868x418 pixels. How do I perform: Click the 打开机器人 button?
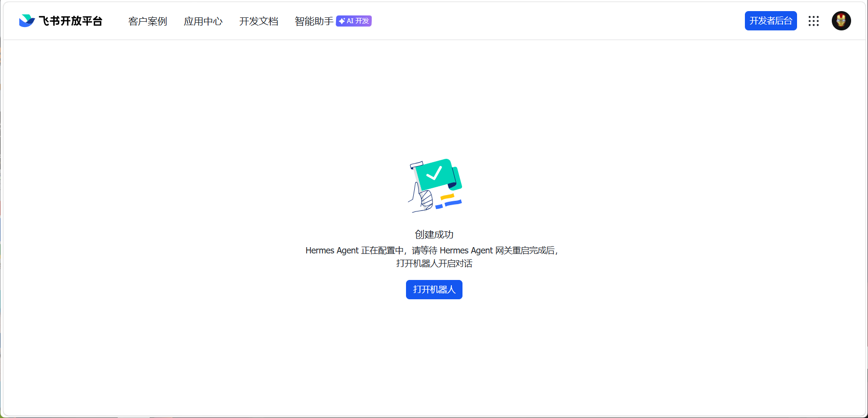point(434,290)
